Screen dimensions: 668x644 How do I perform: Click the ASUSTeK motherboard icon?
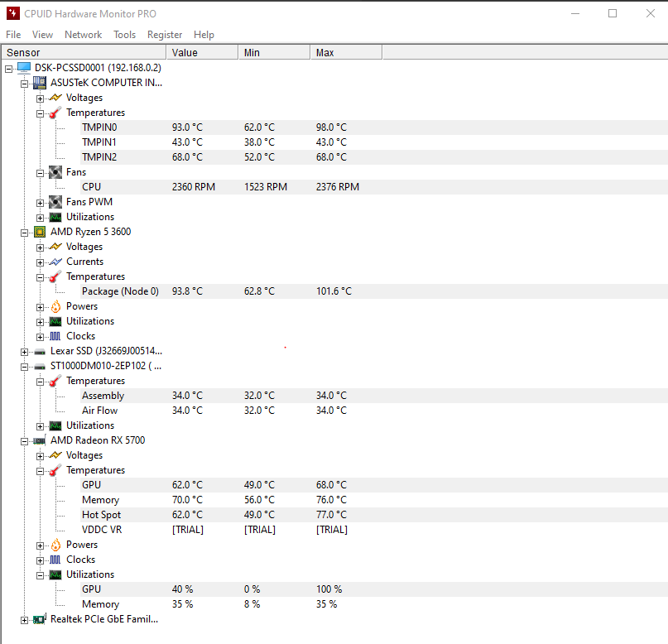(40, 83)
